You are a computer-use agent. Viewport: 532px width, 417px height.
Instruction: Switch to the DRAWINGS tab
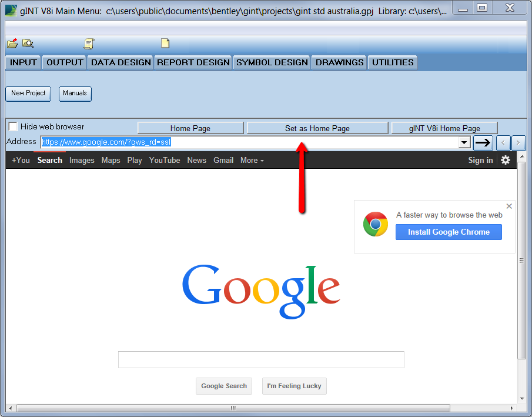pyautogui.click(x=339, y=62)
